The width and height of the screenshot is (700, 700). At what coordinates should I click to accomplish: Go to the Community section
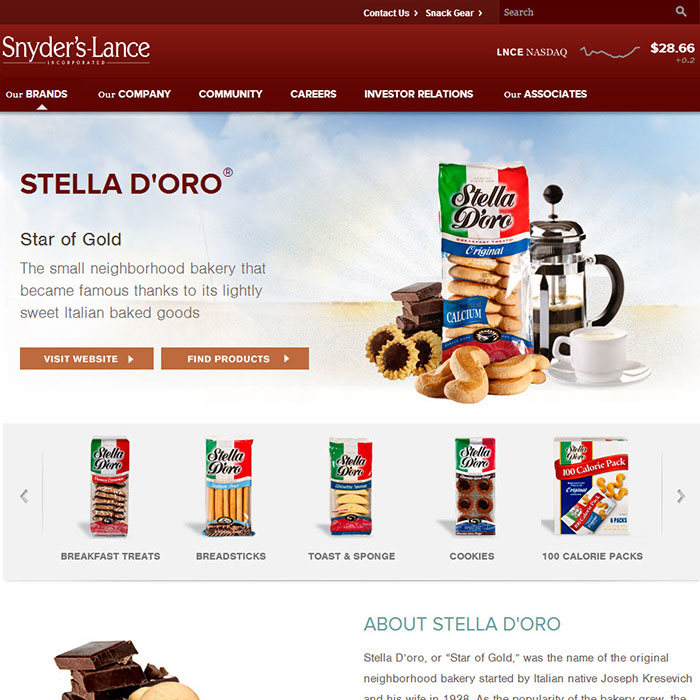[x=230, y=94]
